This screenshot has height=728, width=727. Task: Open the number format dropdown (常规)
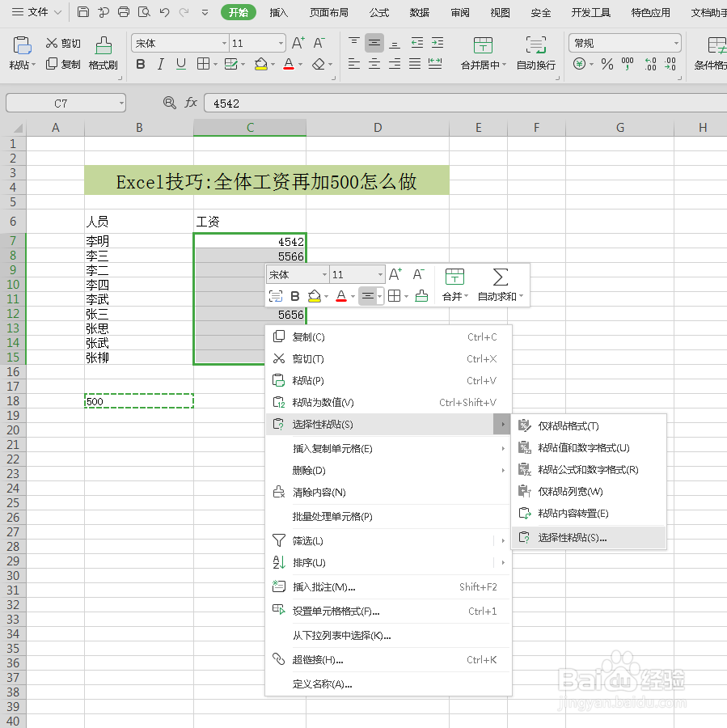676,43
